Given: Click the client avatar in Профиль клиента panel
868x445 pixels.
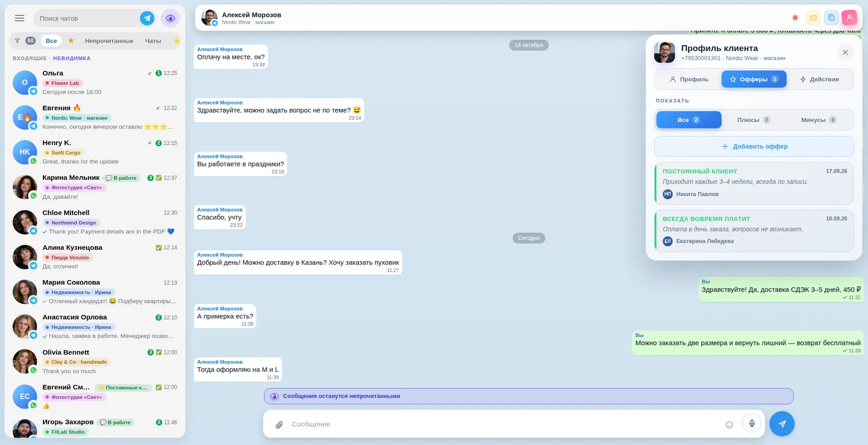Looking at the screenshot, I should click(665, 53).
